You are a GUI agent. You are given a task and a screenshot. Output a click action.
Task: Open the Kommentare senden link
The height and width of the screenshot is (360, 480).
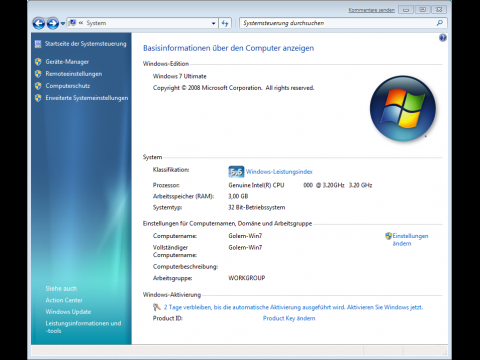(371, 10)
